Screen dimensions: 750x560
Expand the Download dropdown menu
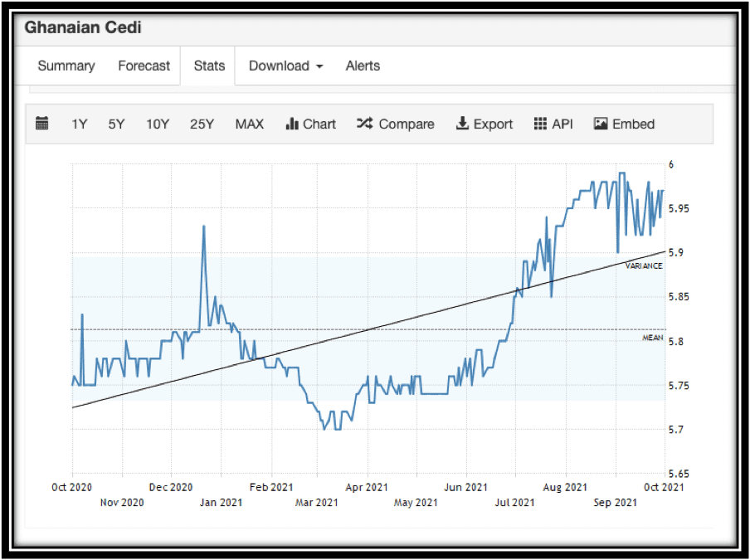[x=285, y=66]
